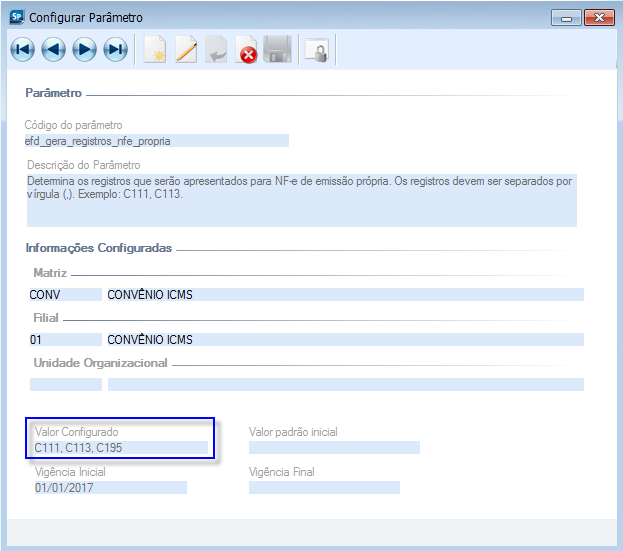
Task: Click the SP application icon in title bar
Action: click(x=17, y=17)
